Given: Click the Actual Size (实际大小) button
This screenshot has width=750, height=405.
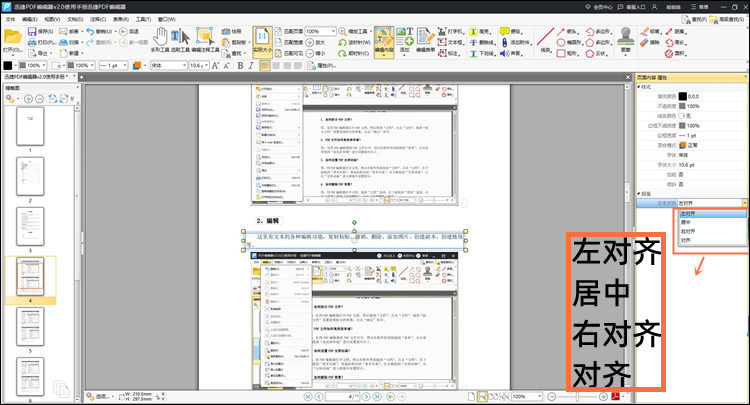Looking at the screenshot, I should pyautogui.click(x=262, y=42).
